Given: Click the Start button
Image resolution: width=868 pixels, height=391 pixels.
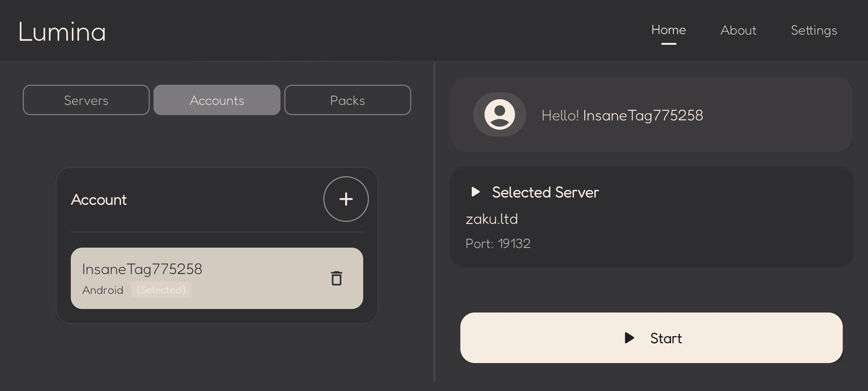Looking at the screenshot, I should pyautogui.click(x=651, y=338).
